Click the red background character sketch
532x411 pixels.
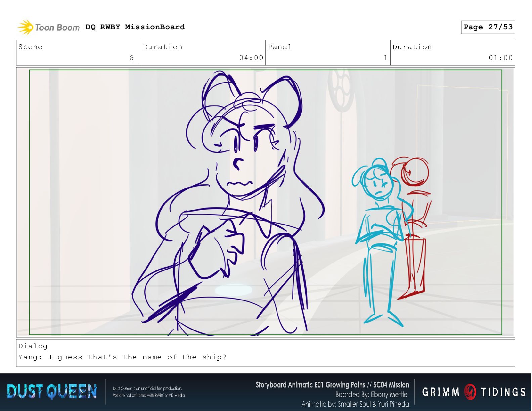411,228
